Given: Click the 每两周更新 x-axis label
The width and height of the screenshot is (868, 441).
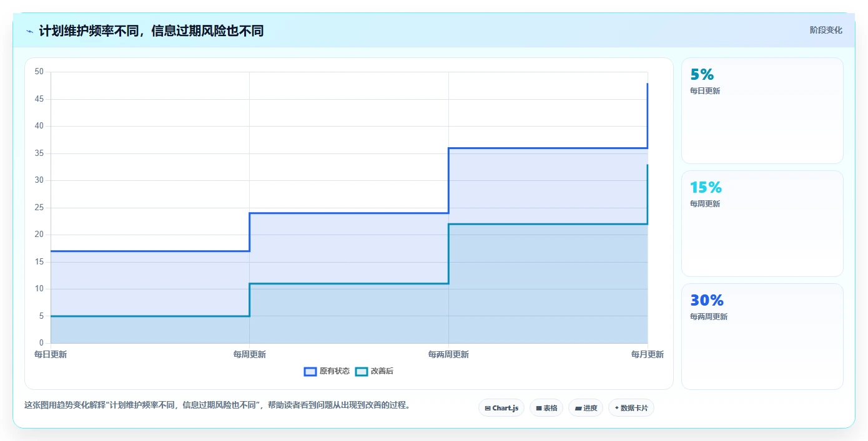Looking at the screenshot, I should pyautogui.click(x=448, y=354).
